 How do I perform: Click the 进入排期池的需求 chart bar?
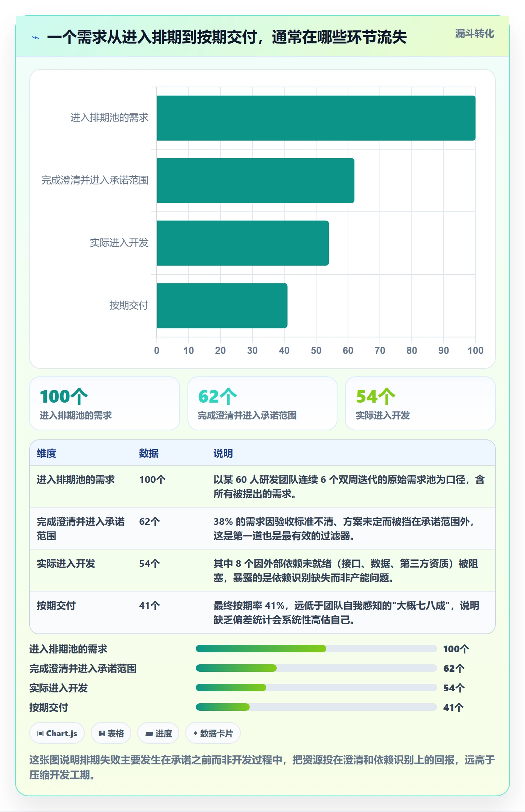click(x=316, y=118)
